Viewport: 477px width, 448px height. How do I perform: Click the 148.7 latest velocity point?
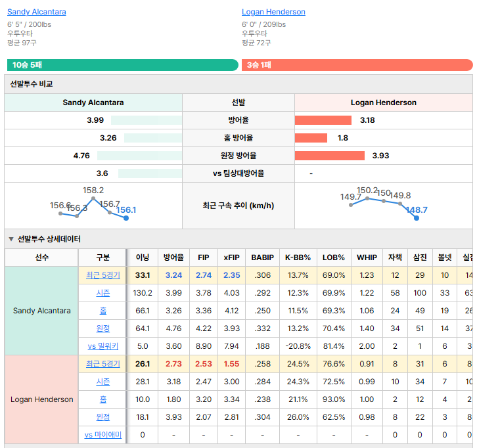pos(417,218)
